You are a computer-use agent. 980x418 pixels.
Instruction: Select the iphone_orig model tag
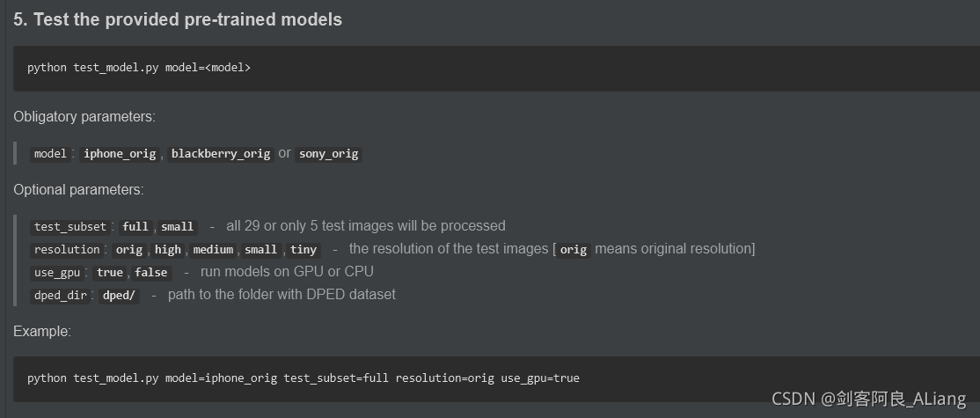[x=120, y=154]
